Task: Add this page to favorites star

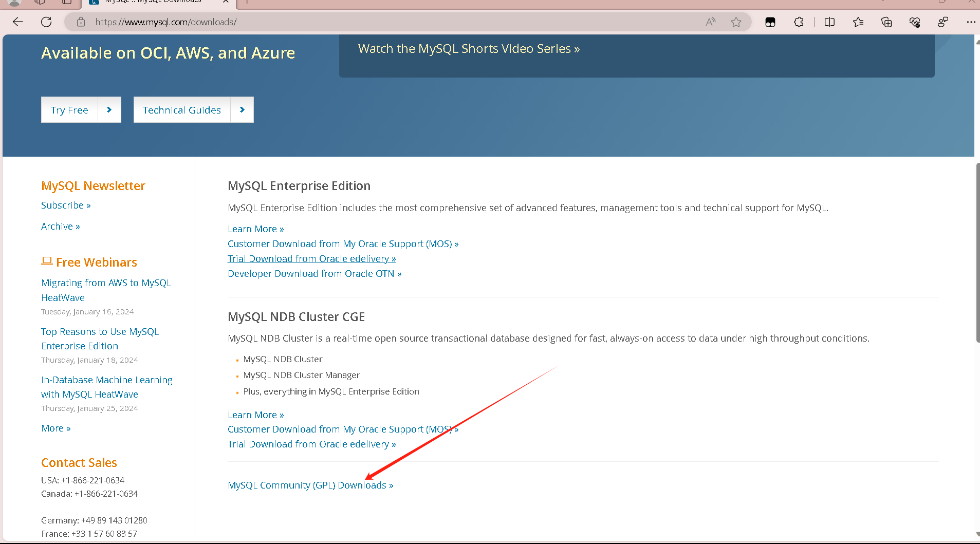Action: pos(736,22)
